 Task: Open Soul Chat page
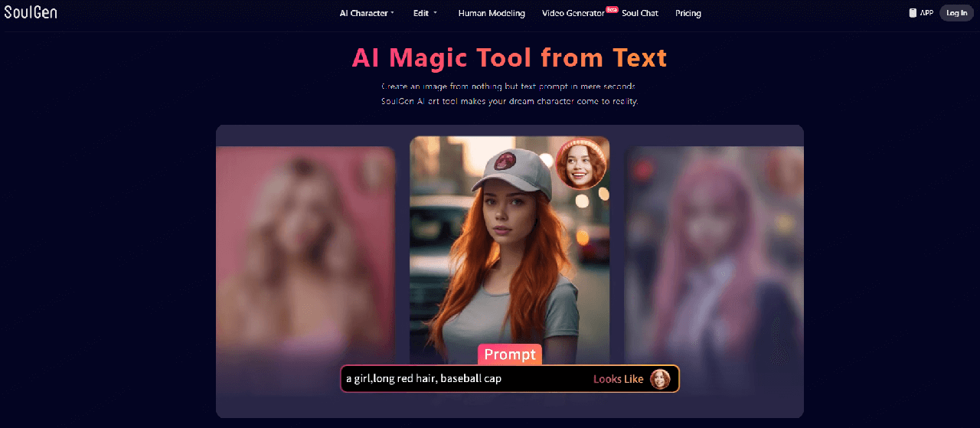click(640, 13)
